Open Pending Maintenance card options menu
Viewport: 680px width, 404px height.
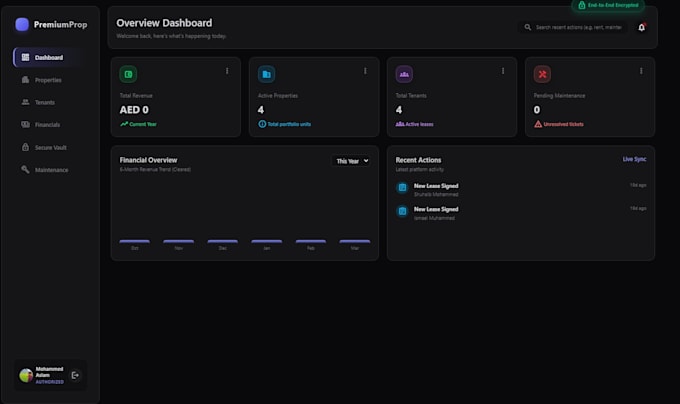click(x=641, y=71)
